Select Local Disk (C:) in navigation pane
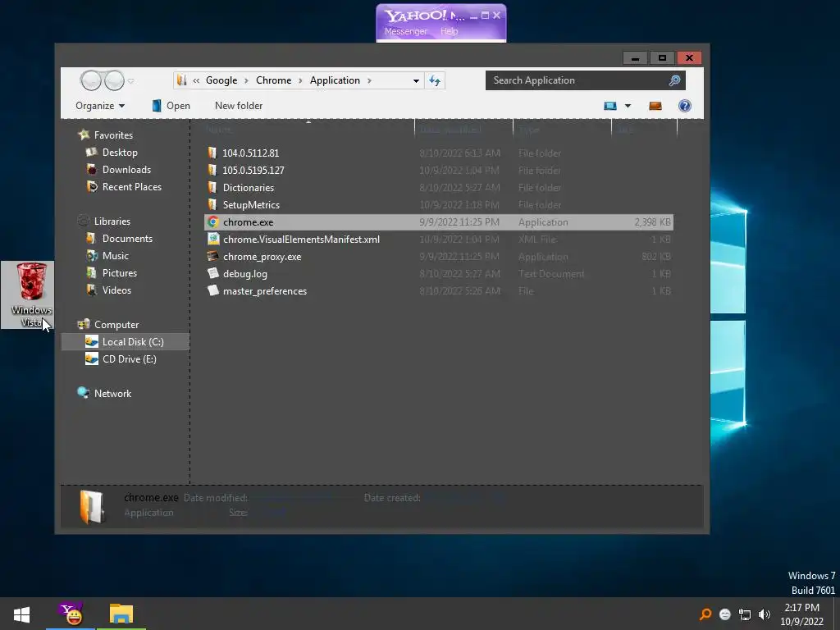The image size is (840, 630). (x=125, y=342)
